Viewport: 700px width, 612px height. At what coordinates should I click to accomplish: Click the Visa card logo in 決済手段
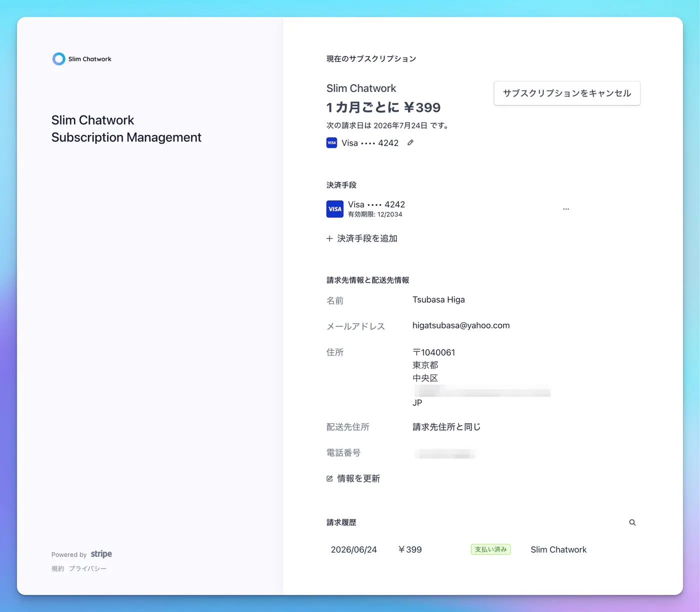pos(335,209)
